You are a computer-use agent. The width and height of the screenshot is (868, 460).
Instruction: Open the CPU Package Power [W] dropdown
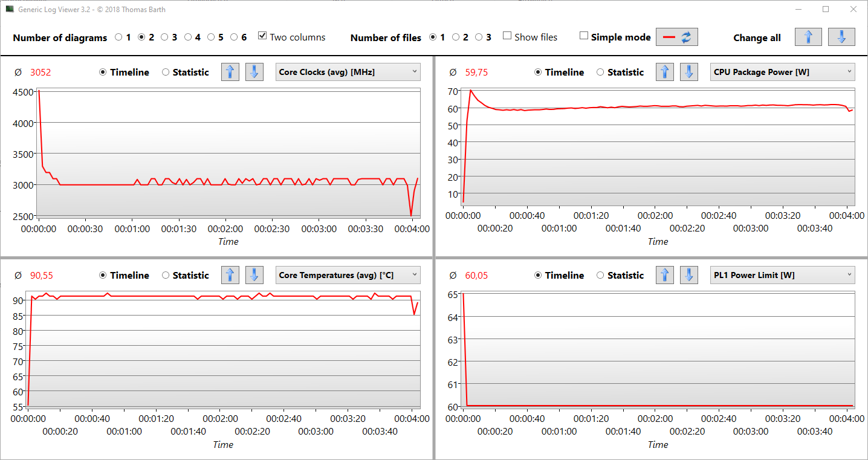783,72
